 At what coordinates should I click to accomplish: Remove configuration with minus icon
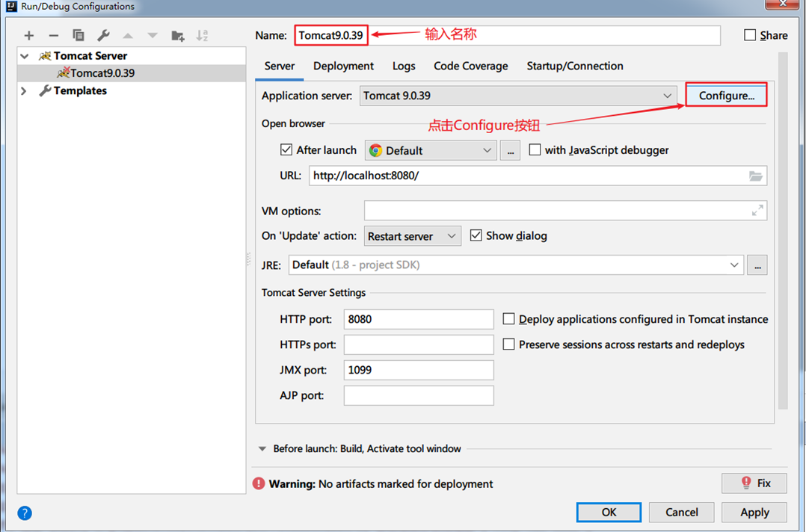coord(54,35)
